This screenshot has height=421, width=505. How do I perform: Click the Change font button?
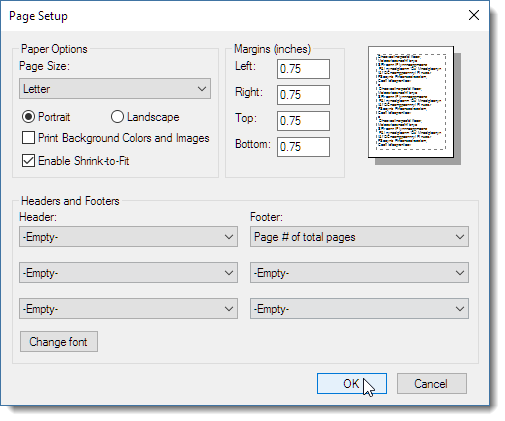pyautogui.click(x=59, y=342)
